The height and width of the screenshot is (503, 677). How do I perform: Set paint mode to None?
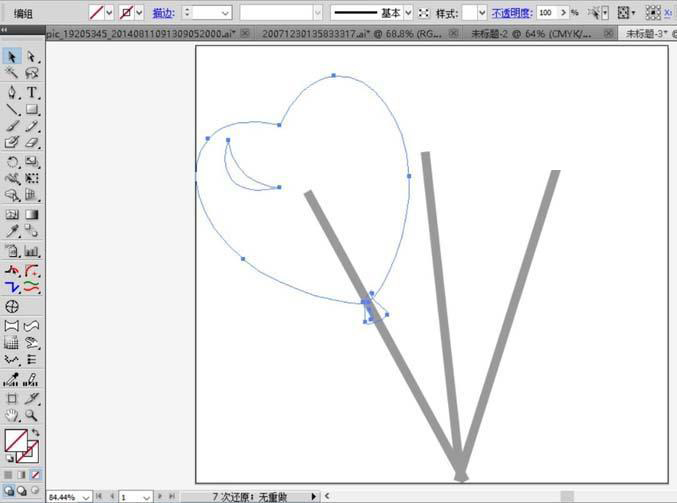coord(36,475)
